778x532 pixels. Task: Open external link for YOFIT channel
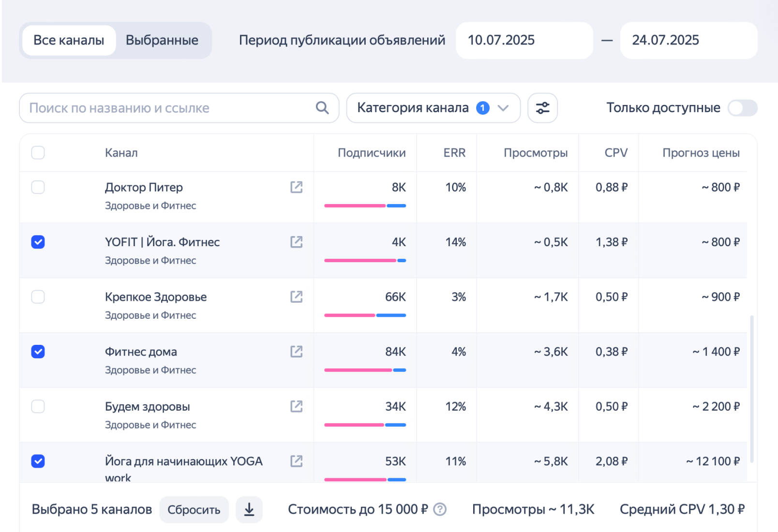297,242
